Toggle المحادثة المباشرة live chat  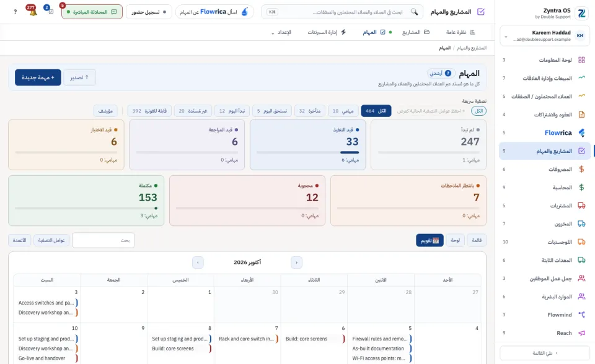[x=92, y=12]
